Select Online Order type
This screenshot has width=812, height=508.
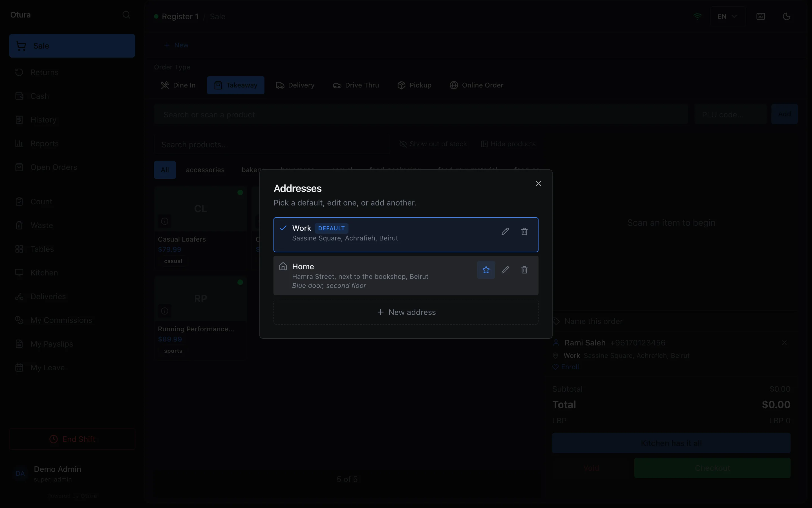(476, 85)
